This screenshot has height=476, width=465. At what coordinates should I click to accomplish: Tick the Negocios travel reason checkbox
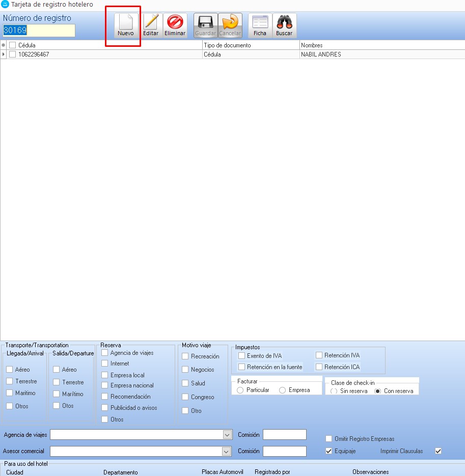(x=185, y=370)
